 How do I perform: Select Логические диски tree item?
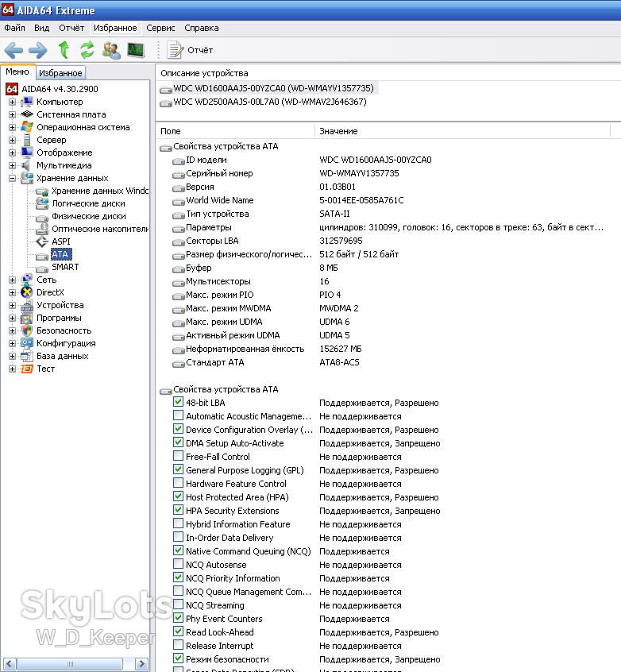click(x=88, y=203)
